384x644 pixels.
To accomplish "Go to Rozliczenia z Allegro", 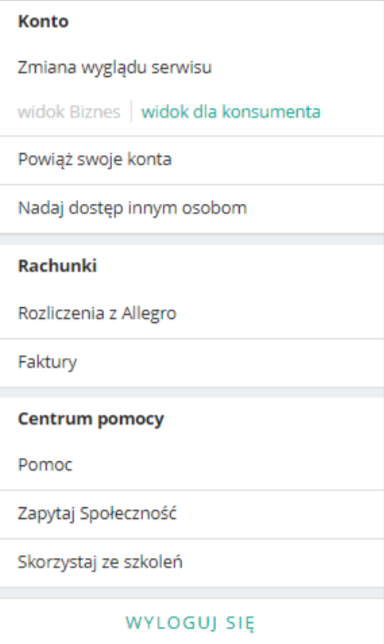I will [192, 314].
